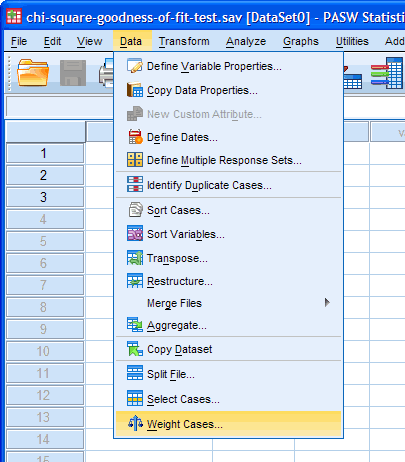Image resolution: width=405 pixels, height=462 pixels.
Task: Select row header 2
Action: point(45,175)
